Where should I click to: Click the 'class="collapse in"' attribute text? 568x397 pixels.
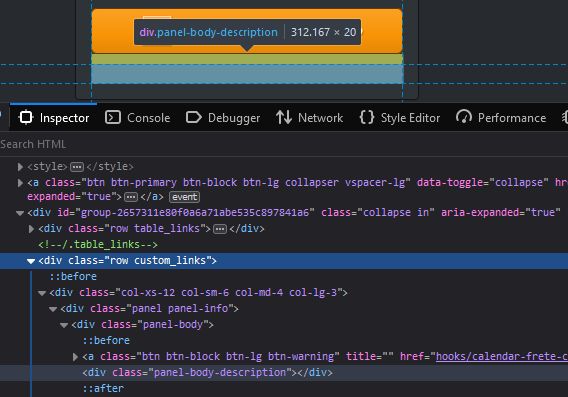click(x=377, y=212)
